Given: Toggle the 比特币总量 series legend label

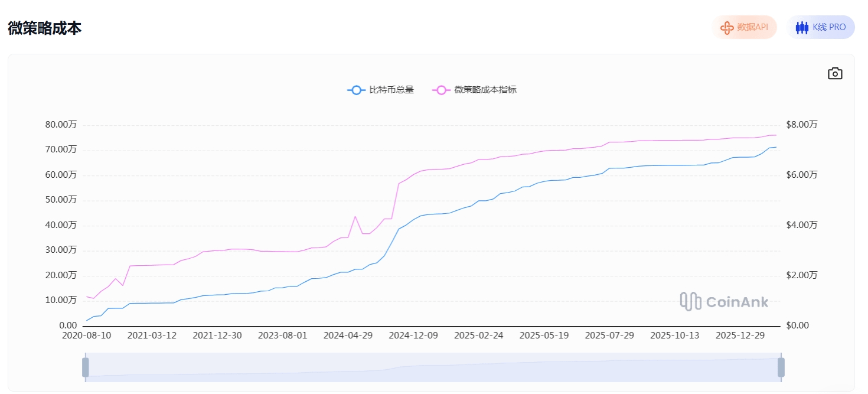Looking at the screenshot, I should tap(391, 90).
